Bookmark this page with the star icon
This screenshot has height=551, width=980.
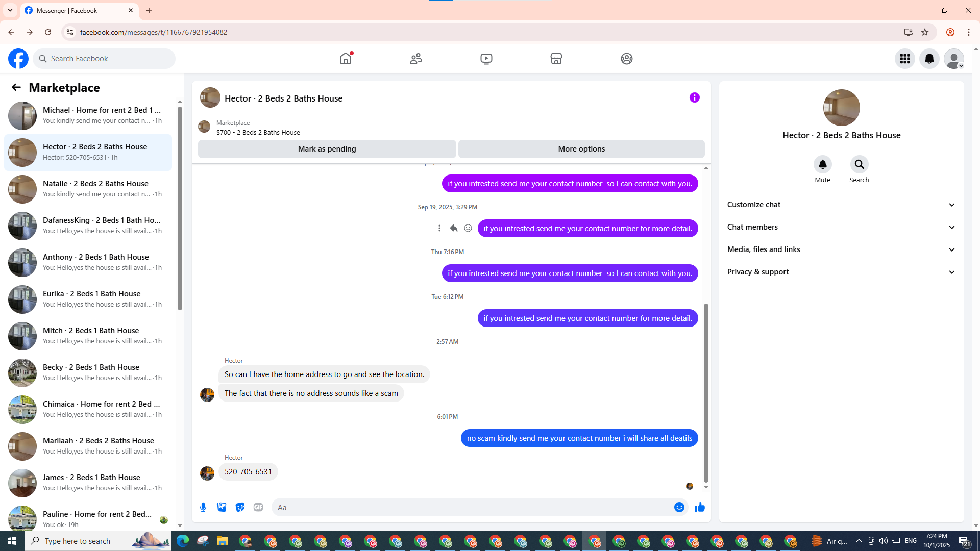(x=925, y=32)
